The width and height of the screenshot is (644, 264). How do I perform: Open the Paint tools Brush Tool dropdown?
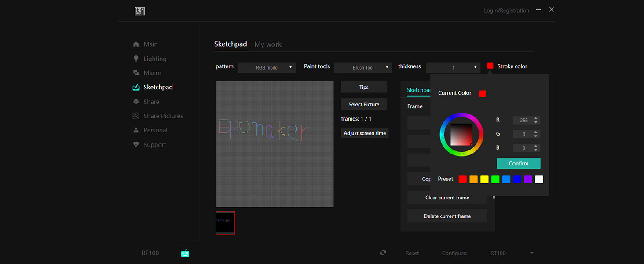tap(362, 68)
